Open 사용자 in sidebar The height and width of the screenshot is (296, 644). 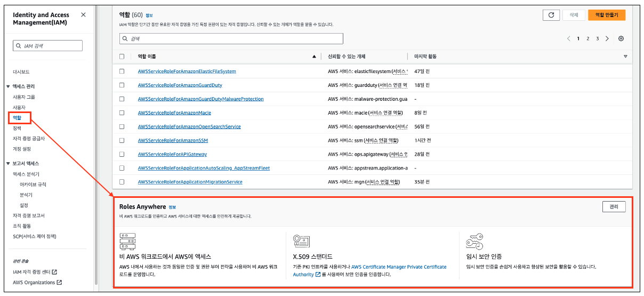(x=19, y=107)
